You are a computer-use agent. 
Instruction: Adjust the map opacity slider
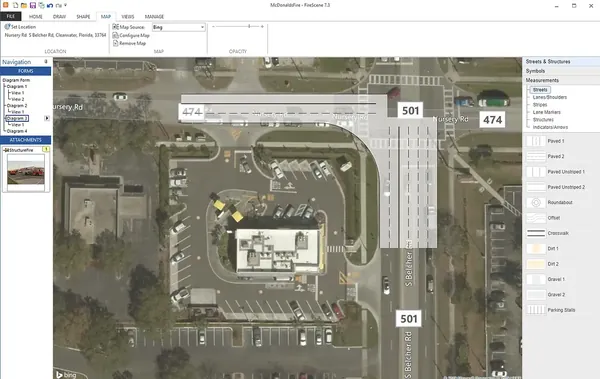249,26
